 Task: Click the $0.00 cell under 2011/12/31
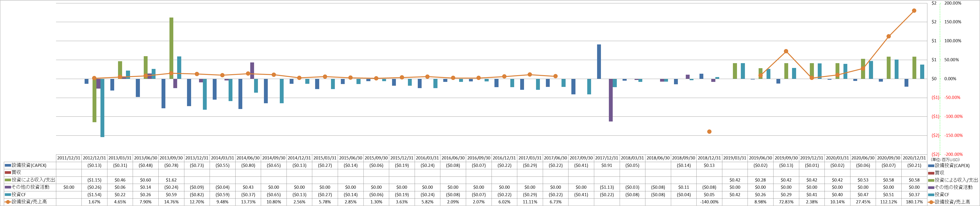69,187
